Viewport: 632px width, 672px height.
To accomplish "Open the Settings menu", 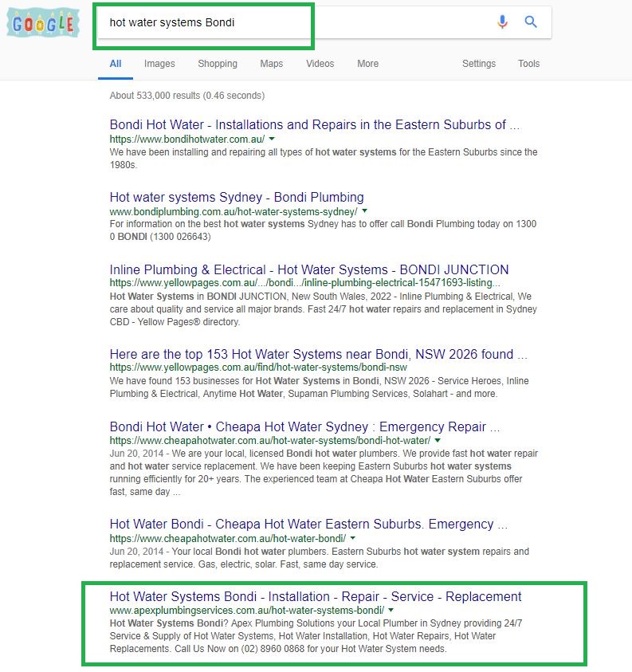I will tap(479, 64).
